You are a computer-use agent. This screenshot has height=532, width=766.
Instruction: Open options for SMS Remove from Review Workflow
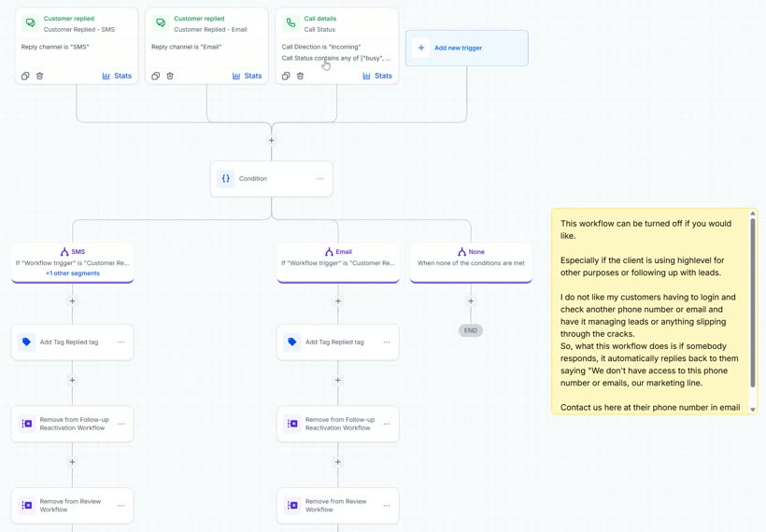(x=121, y=505)
